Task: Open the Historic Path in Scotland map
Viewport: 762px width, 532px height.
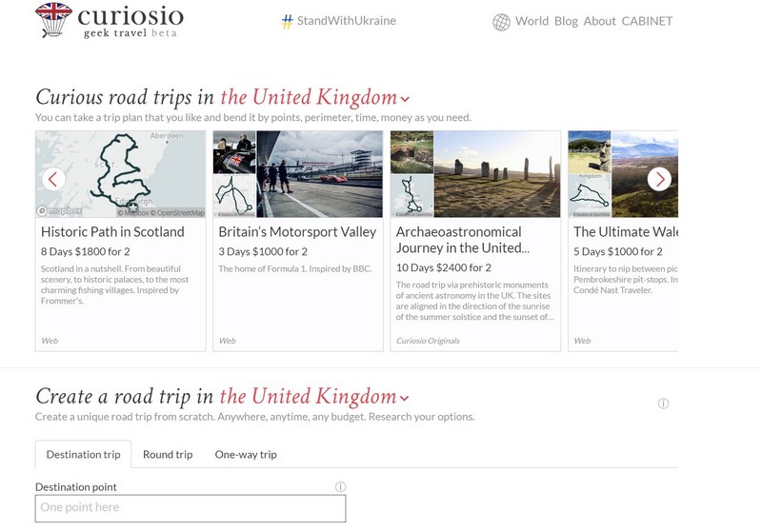Action: click(120, 174)
